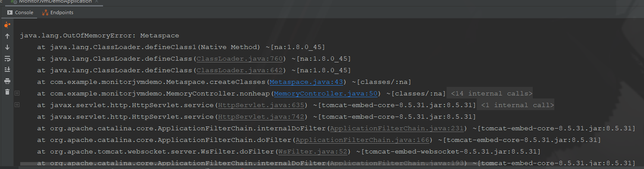This screenshot has height=169, width=644.
Task: Open the ClassLoader.java:760 link
Action: coord(239,58)
